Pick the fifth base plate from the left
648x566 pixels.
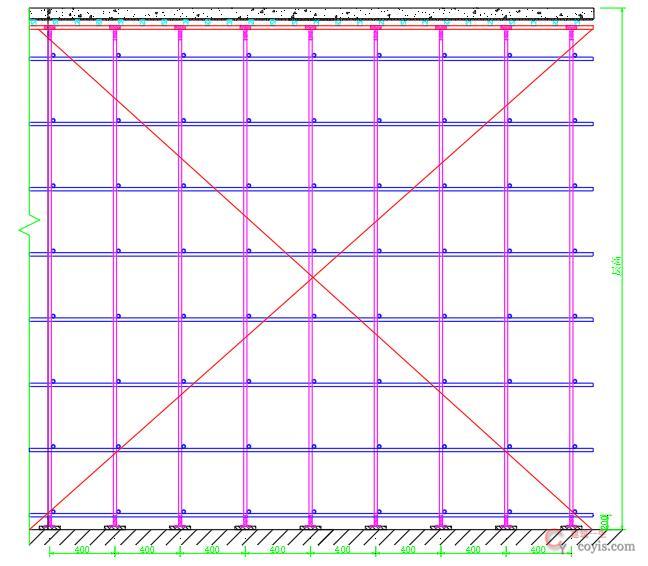(311, 527)
